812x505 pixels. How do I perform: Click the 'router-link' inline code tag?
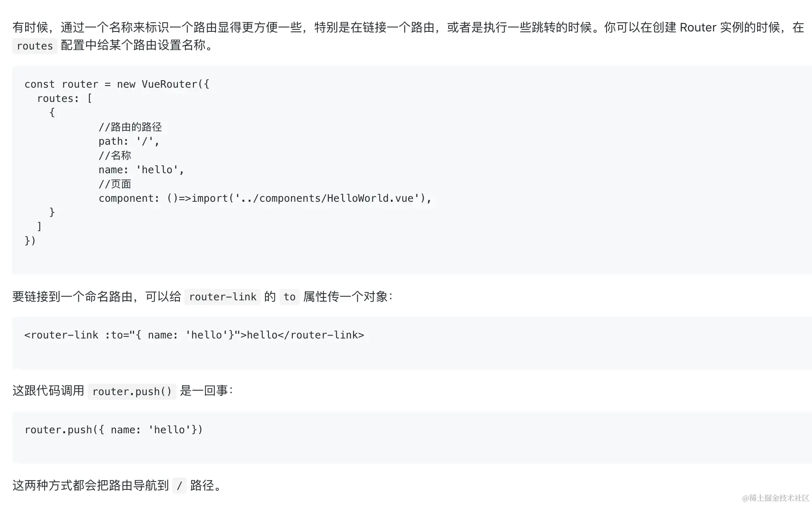pyautogui.click(x=222, y=297)
